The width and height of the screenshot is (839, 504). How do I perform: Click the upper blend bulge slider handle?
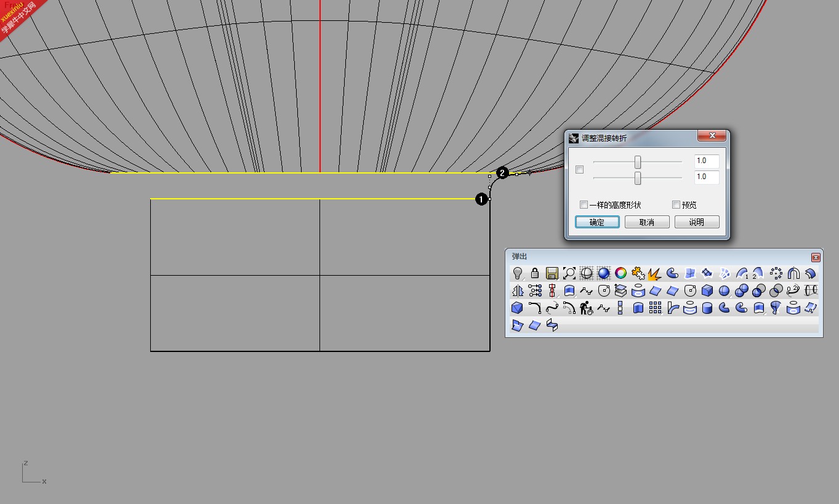click(638, 162)
